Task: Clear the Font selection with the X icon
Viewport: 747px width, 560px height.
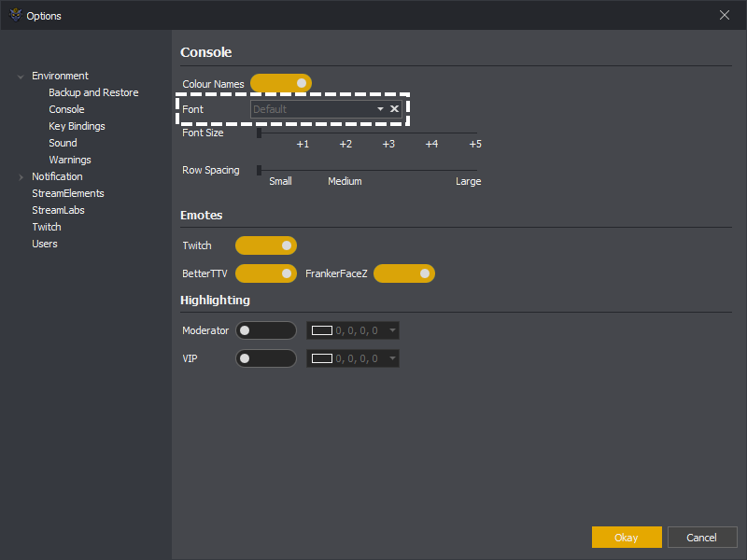Action: pyautogui.click(x=394, y=109)
